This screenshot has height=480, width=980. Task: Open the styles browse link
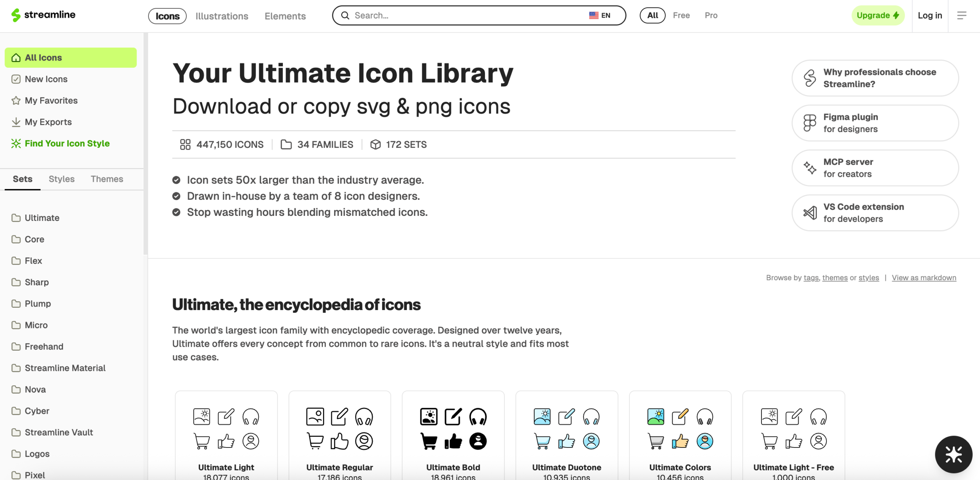(x=869, y=278)
